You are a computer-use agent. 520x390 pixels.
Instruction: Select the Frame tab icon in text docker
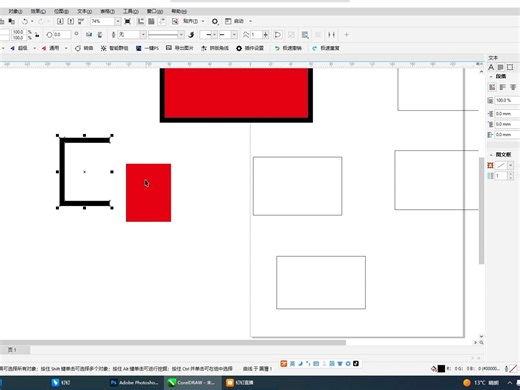pyautogui.click(x=510, y=67)
